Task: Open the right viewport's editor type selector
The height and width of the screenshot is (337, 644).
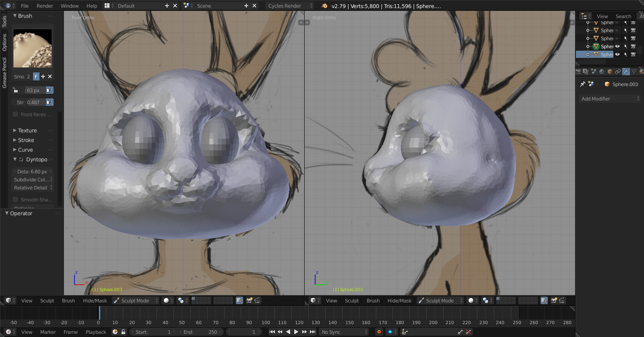Action: click(x=315, y=300)
